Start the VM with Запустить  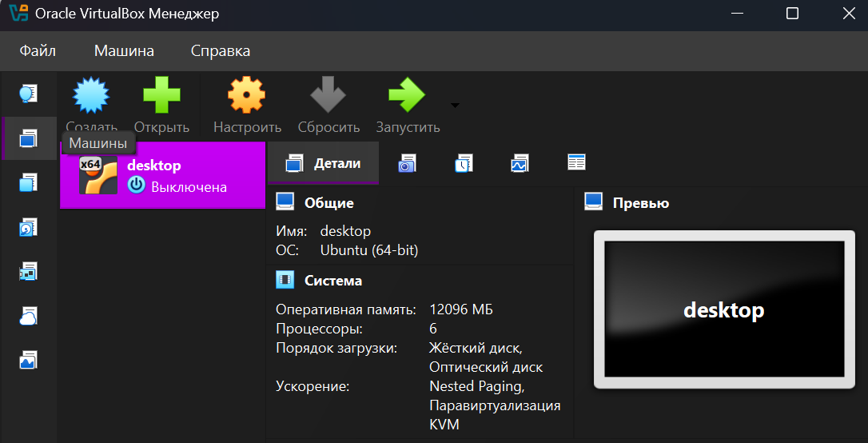(408, 106)
